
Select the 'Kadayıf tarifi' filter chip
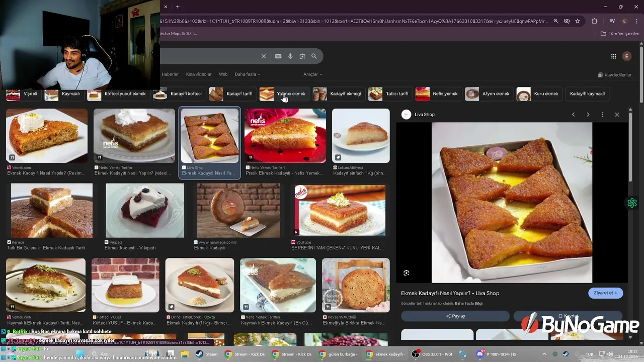tap(232, 94)
